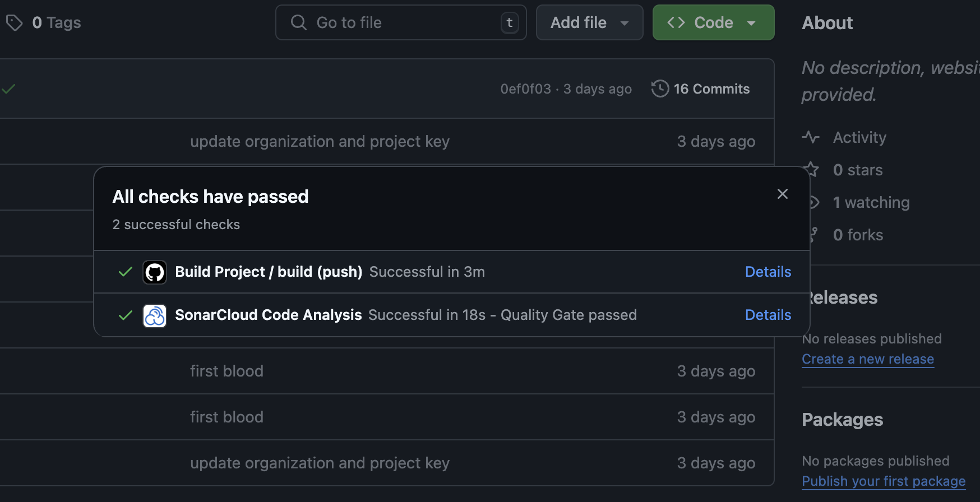
Task: Open commit hash 0ef0f03
Action: click(525, 89)
